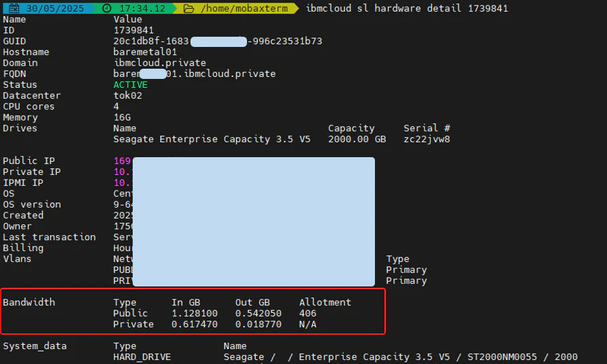Click the public Out GB value 0.542050
This screenshot has width=607, height=364.
pyautogui.click(x=258, y=313)
